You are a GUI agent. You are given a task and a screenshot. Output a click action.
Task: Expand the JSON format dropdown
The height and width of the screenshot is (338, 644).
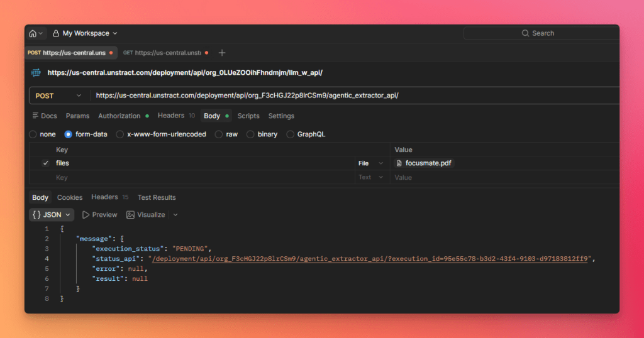(52, 215)
